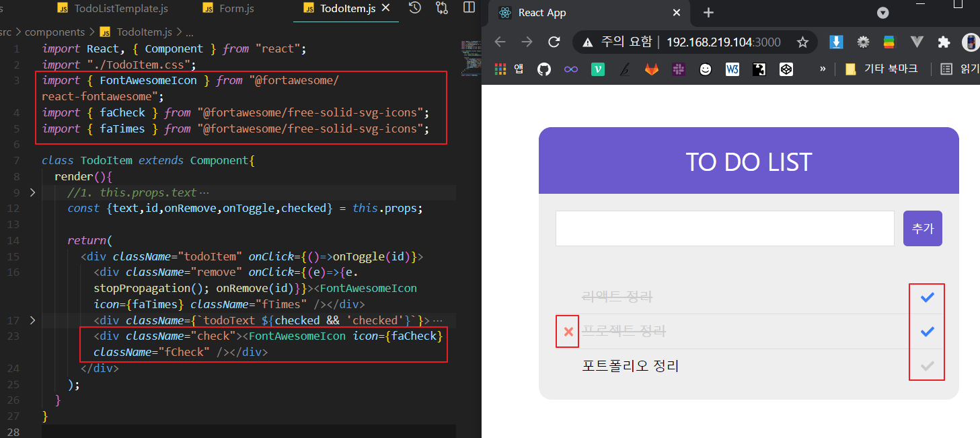Open the W3 Schools bookmark
This screenshot has width=980, height=438.
[x=732, y=69]
